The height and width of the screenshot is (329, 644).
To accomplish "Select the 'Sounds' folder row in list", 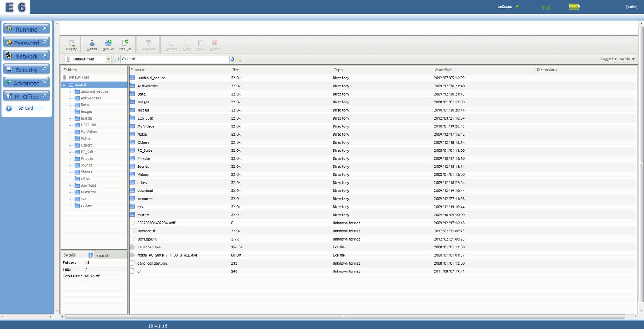I will (382, 167).
